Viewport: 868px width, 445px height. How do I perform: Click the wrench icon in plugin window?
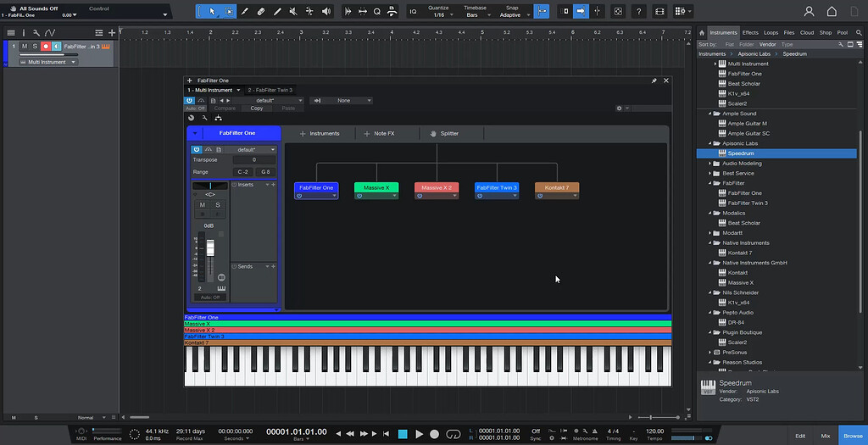point(204,118)
